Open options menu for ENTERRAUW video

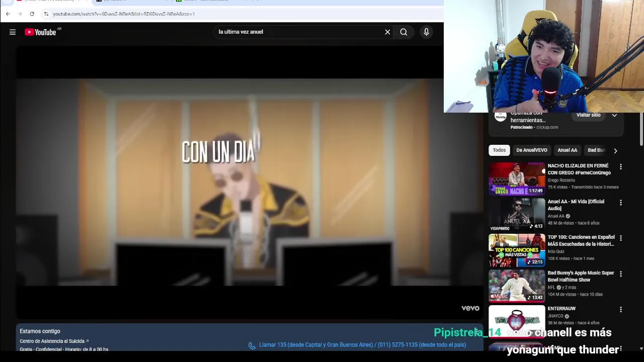[x=620, y=310]
